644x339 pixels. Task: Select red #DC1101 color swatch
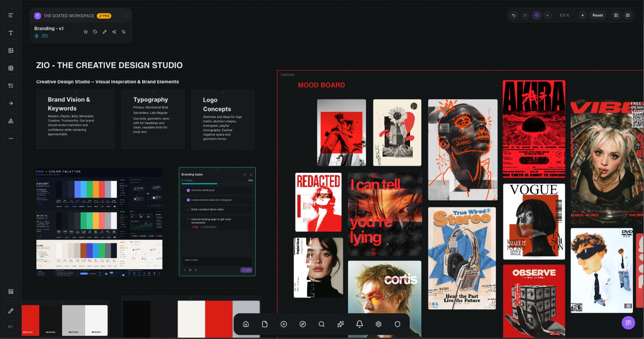pyautogui.click(x=30, y=320)
